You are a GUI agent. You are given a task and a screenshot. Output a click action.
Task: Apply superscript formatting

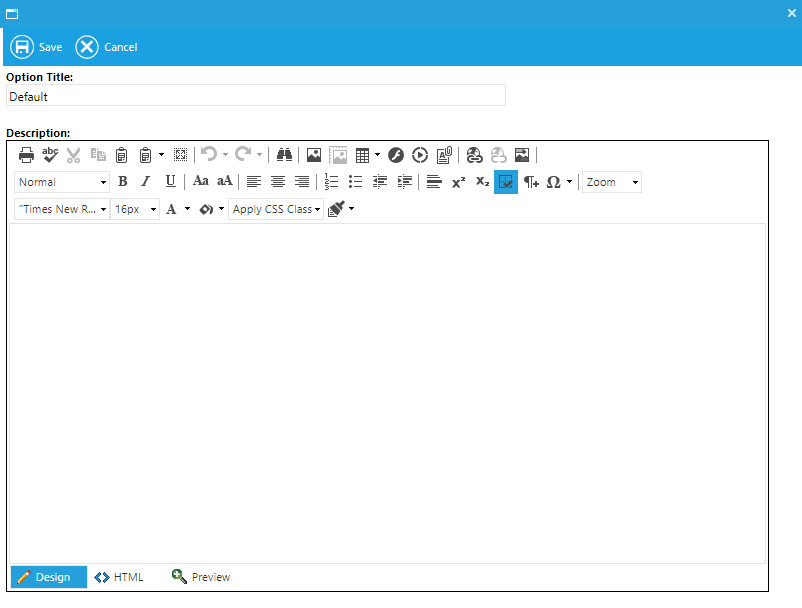click(458, 182)
